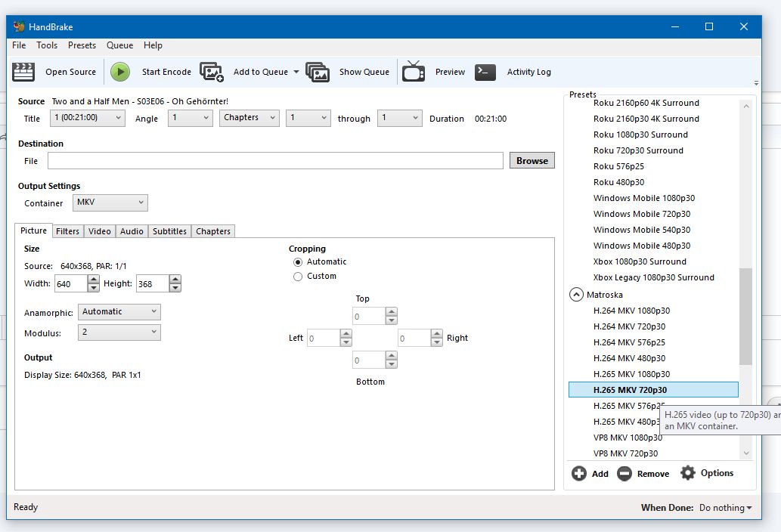Screen dimensions: 781x532
Task: Click the Show Queue stacked images icon
Action: coord(318,72)
